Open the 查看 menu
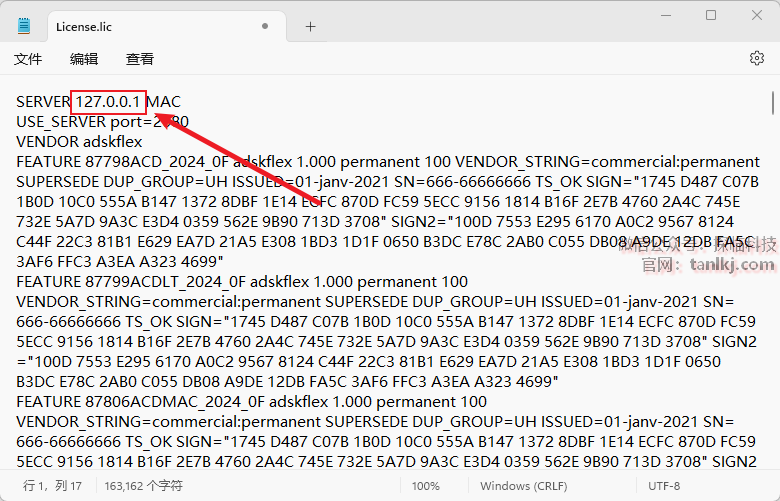 (x=140, y=59)
